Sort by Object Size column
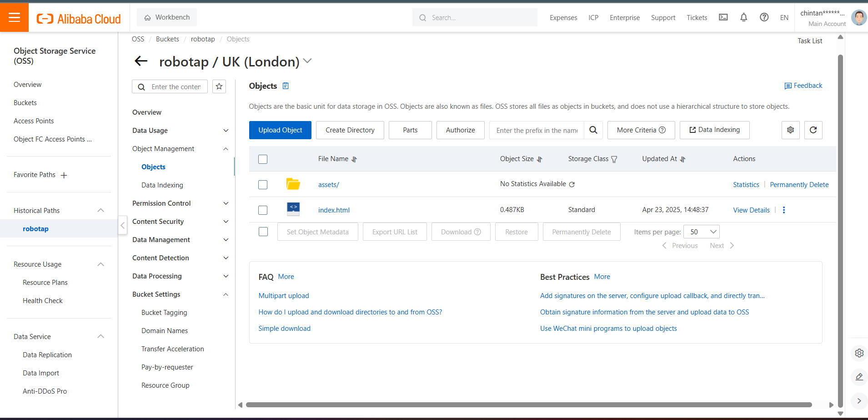The width and height of the screenshot is (868, 420). tap(539, 159)
